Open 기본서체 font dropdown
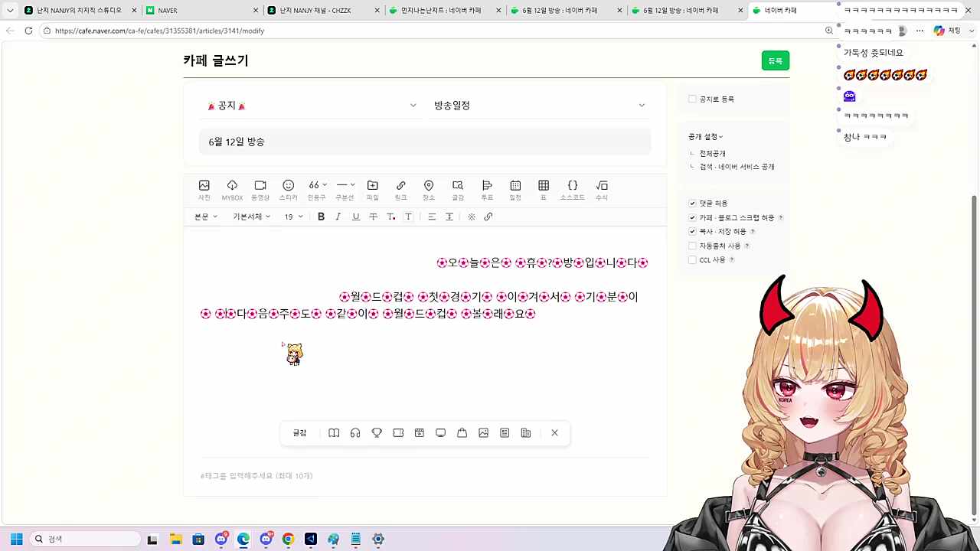The width and height of the screenshot is (980, 551). [252, 217]
